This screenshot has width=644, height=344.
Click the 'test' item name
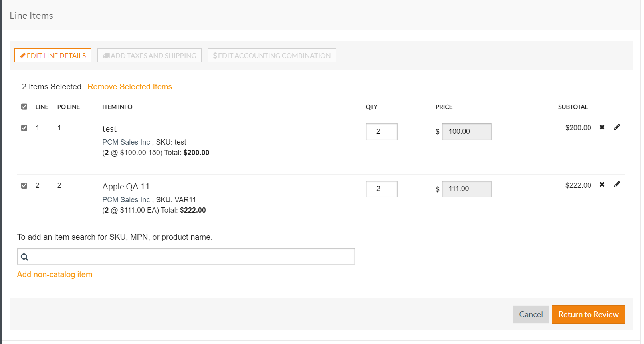coord(109,129)
